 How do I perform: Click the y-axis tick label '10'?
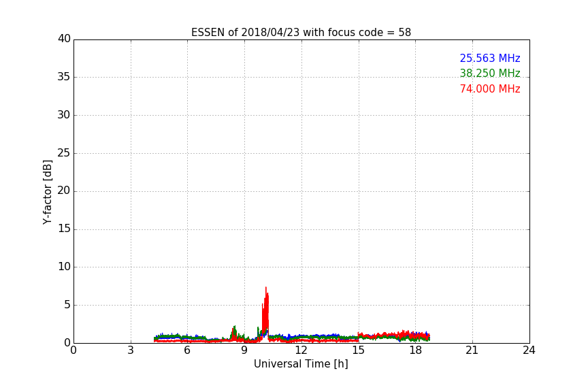(64, 267)
